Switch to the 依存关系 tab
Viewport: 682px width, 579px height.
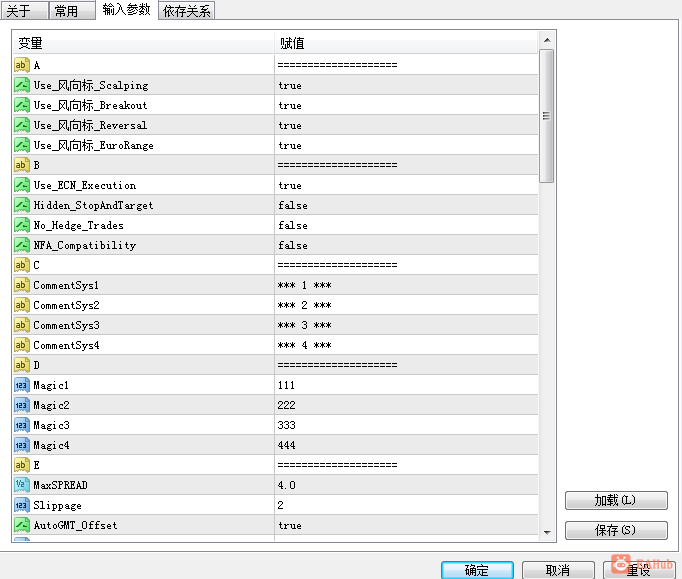(x=187, y=10)
